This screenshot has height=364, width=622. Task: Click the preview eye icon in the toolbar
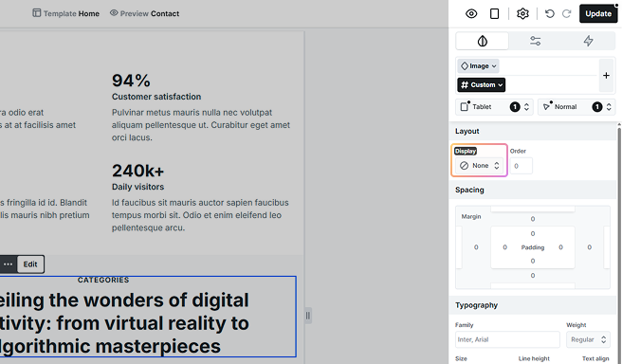point(471,14)
